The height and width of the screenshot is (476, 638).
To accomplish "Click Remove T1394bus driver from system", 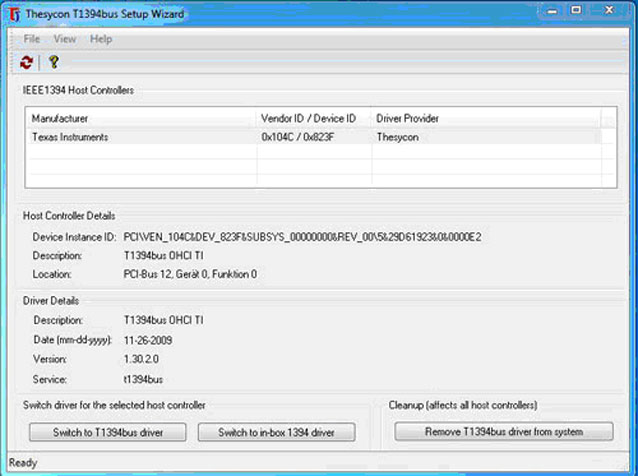I will (x=504, y=432).
